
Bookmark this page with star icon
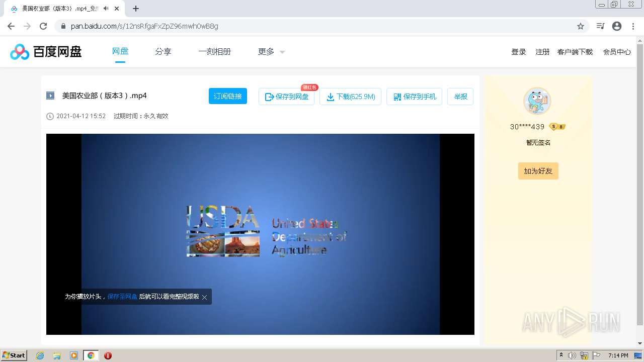coord(581,26)
